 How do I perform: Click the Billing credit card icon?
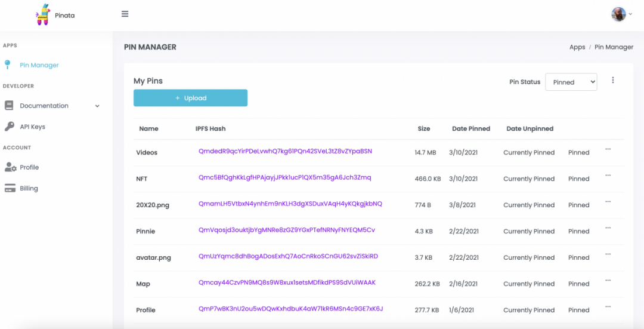(x=10, y=188)
